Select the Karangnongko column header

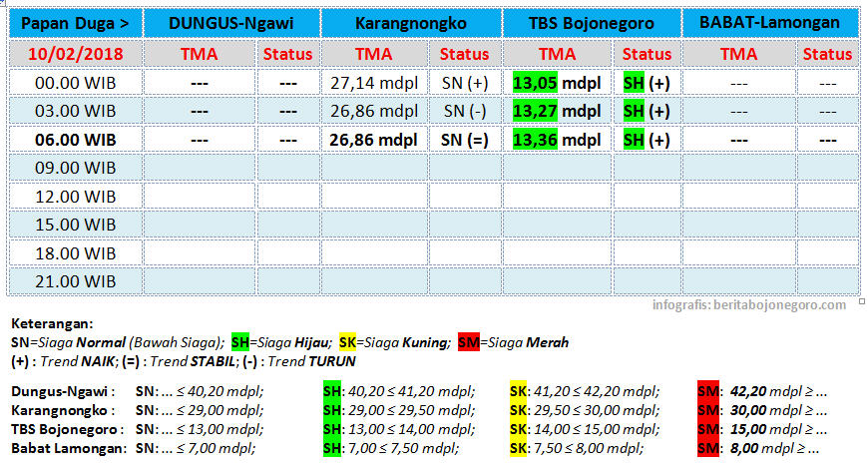[x=412, y=22]
